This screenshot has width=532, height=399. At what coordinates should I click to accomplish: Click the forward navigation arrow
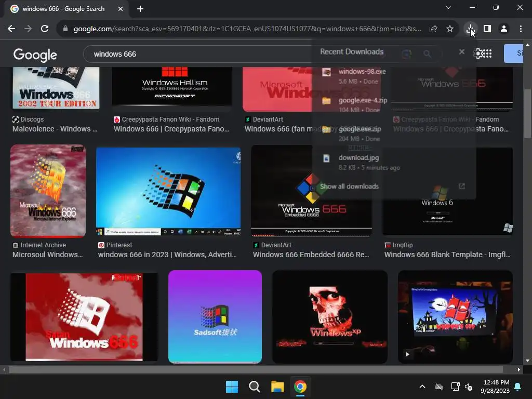(x=28, y=29)
